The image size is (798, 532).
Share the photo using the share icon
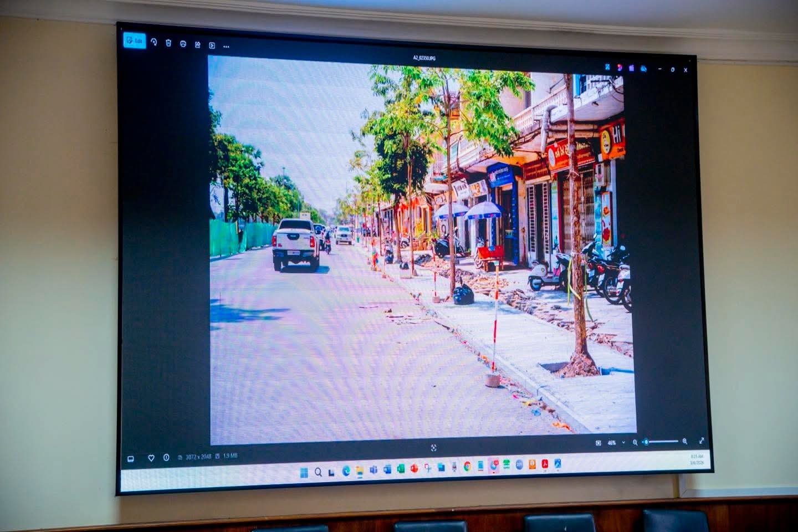(x=197, y=45)
